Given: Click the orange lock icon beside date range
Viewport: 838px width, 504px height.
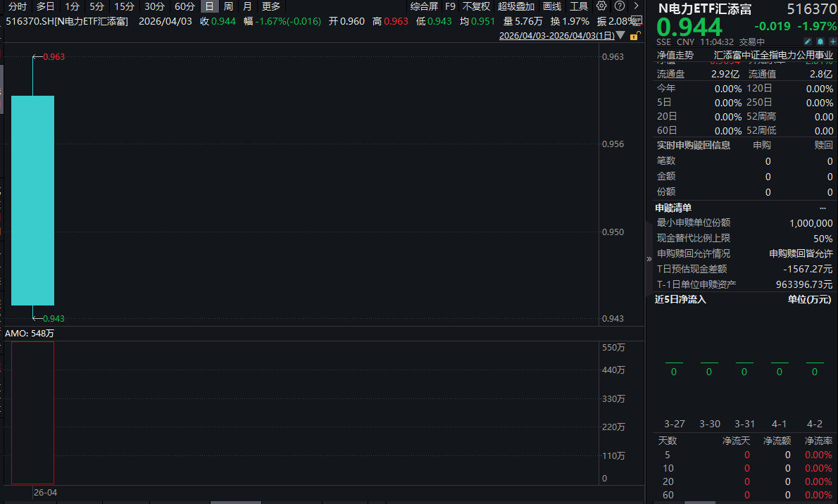Looking at the screenshot, I should pyautogui.click(x=634, y=35).
